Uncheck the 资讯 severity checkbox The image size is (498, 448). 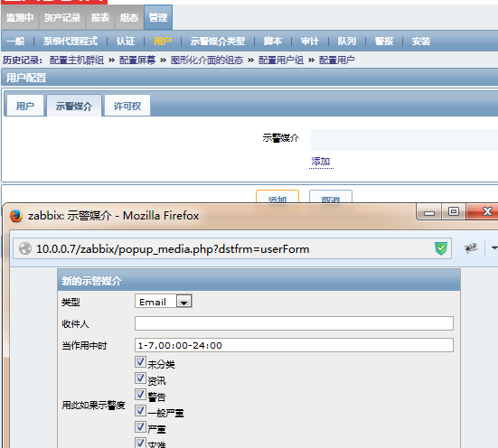click(x=140, y=378)
